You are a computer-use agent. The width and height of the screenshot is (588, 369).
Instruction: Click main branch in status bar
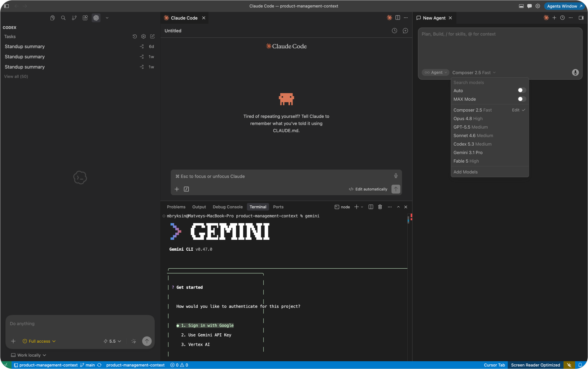[88, 365]
